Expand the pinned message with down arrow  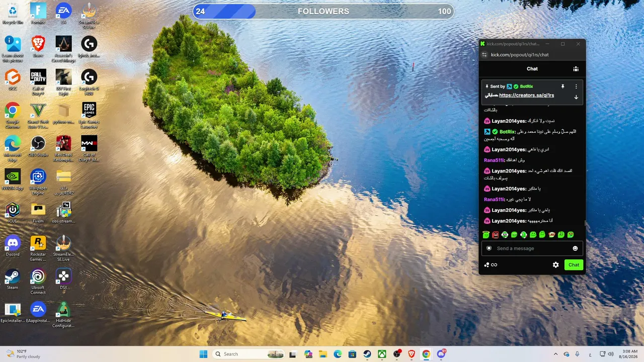pyautogui.click(x=576, y=97)
